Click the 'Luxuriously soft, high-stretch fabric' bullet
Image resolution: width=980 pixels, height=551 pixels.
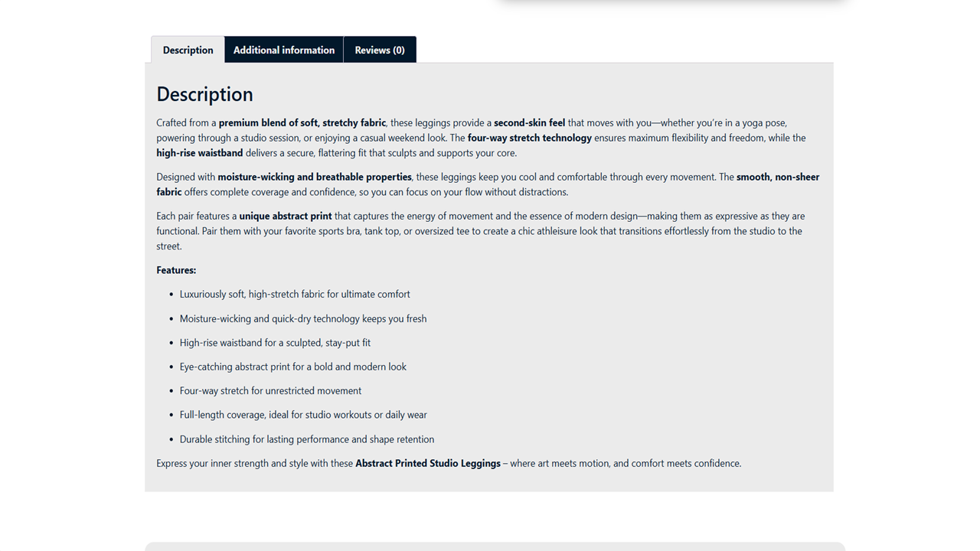pos(295,294)
